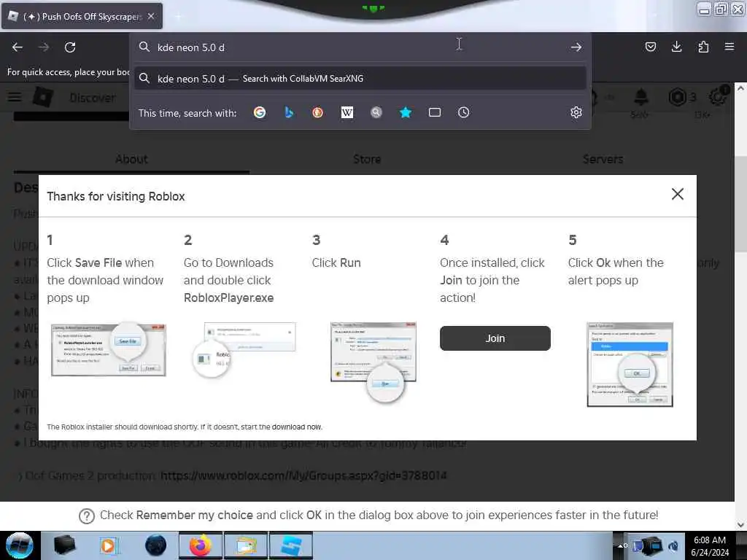Open the Robux balance icon
The width and height of the screenshot is (747, 560).
click(x=677, y=97)
